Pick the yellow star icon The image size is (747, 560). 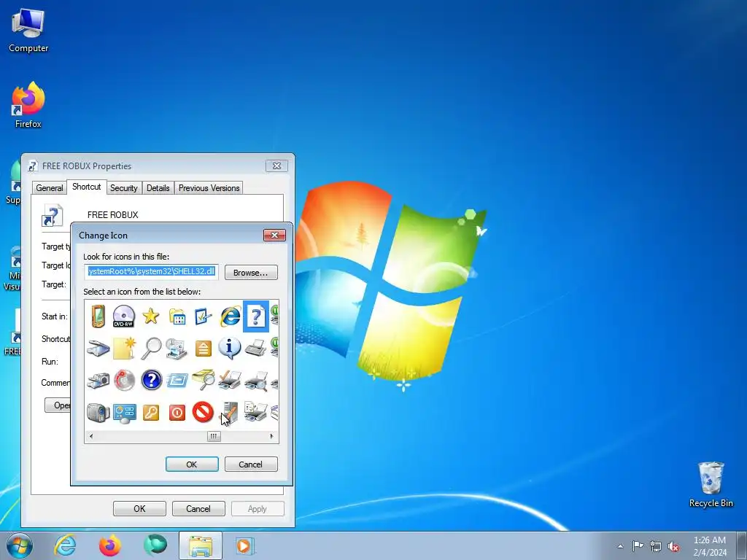click(x=150, y=316)
